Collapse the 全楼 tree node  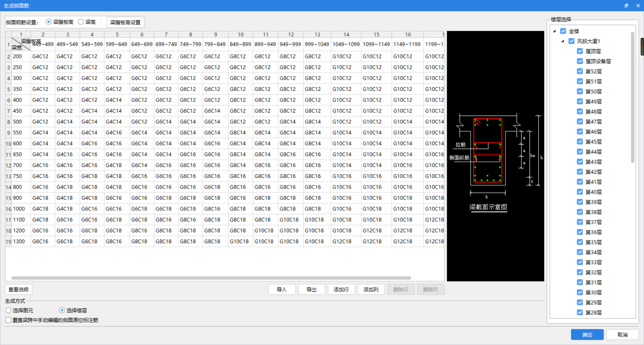(554, 31)
